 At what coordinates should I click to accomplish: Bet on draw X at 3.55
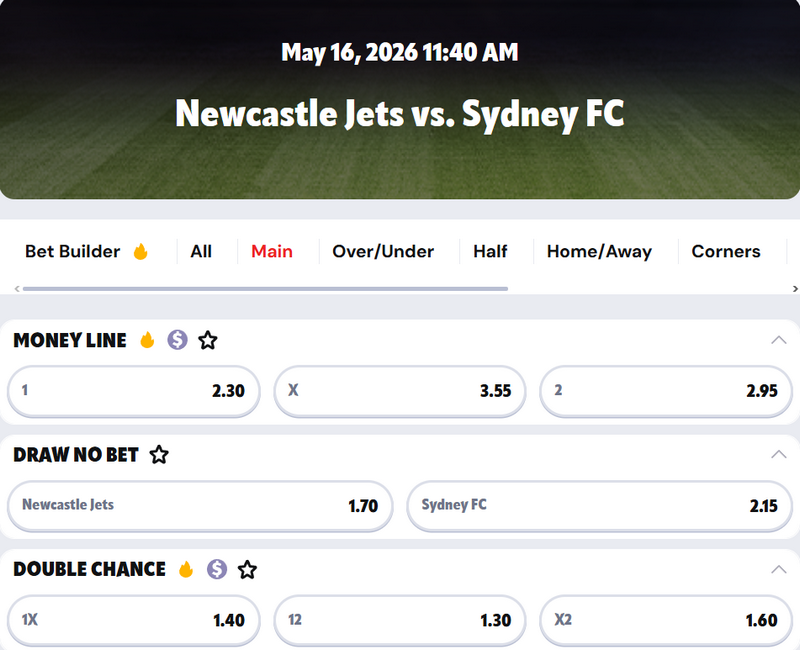click(x=400, y=391)
